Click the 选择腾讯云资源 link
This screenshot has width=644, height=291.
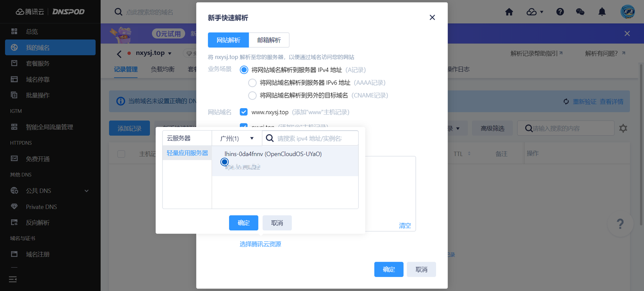click(x=260, y=244)
